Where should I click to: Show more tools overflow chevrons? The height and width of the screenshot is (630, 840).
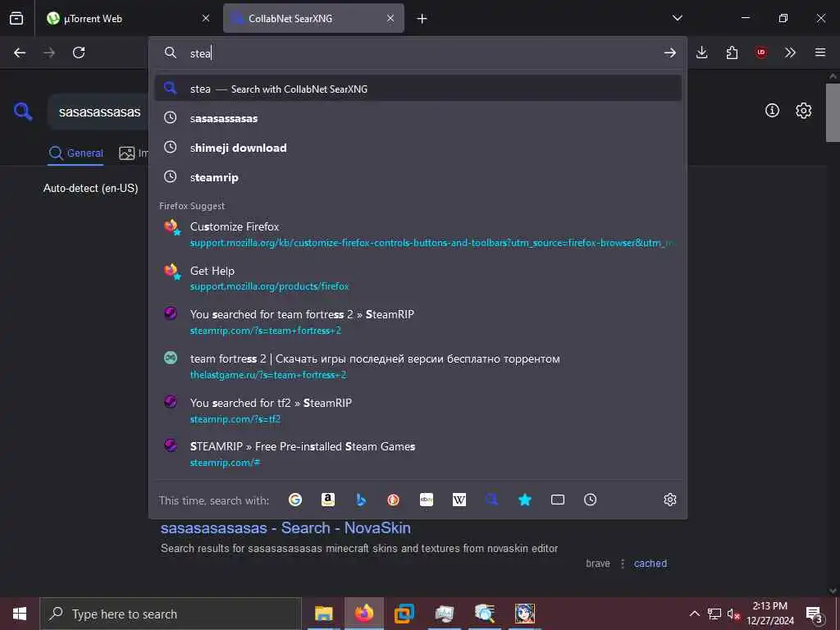(x=790, y=52)
